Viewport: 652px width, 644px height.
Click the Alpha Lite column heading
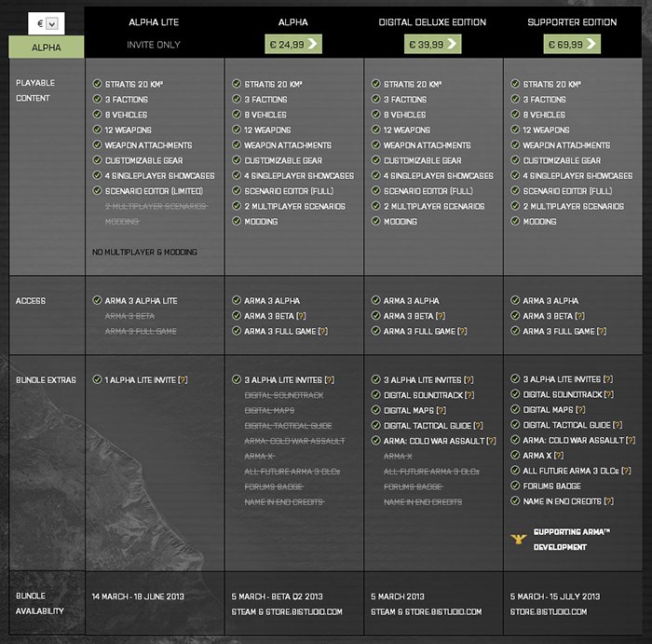coord(154,22)
